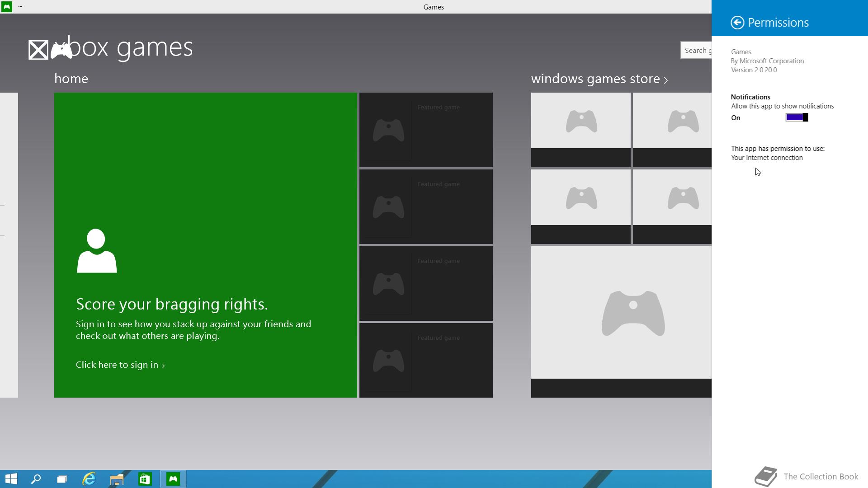This screenshot has height=488, width=868.
Task: Open the top-right store game tile
Action: point(672,130)
